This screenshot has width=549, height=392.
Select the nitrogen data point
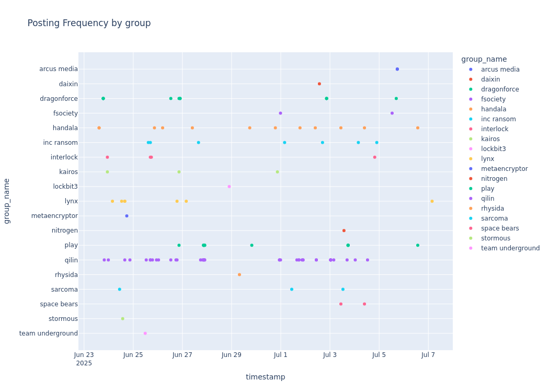tap(344, 230)
